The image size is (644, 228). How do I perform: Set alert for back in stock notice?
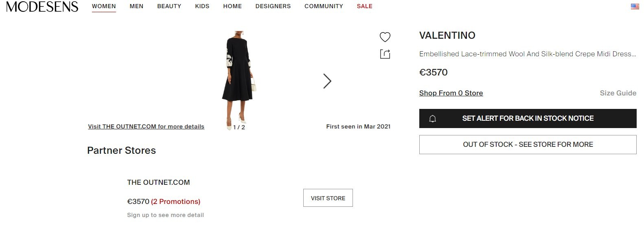(528, 118)
